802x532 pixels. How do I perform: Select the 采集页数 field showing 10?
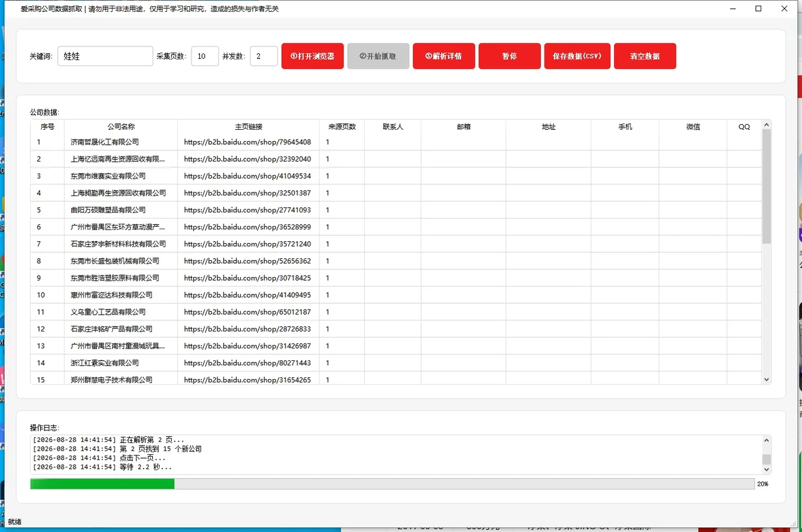(x=205, y=56)
